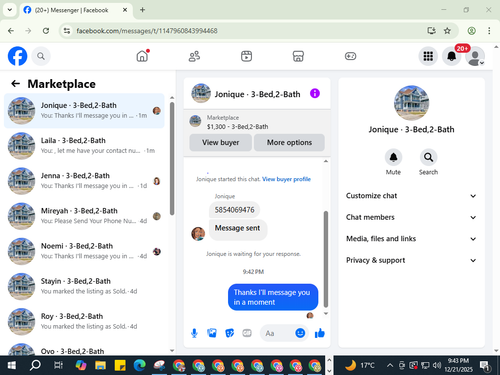Screen dimensions: 500x375
Task: Open the account profile avatar menu
Action: tap(475, 56)
